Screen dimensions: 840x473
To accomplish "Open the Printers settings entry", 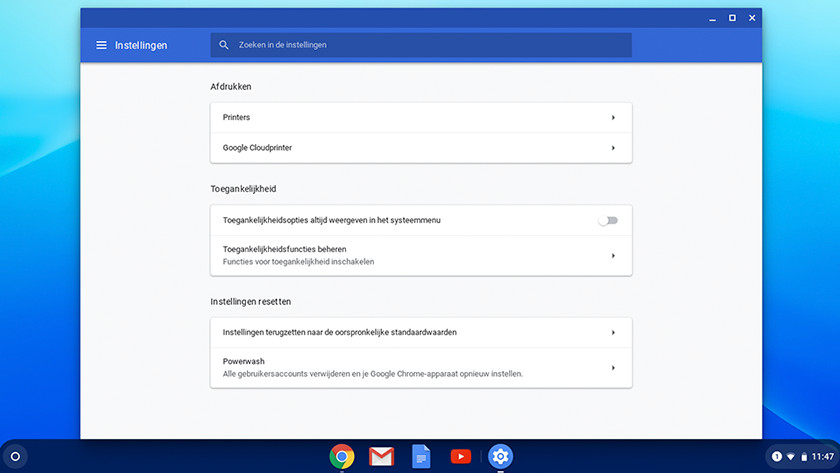I will pos(237,118).
